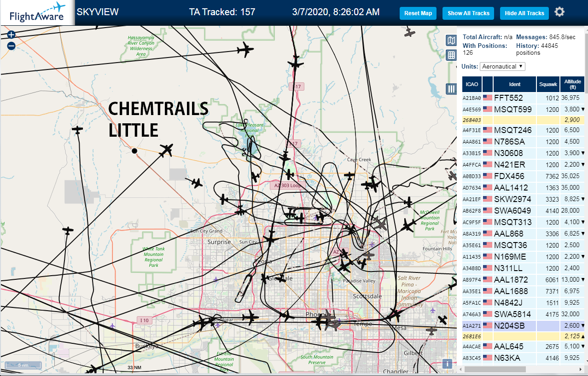This screenshot has height=376, width=588.
Task: Select the MSQT599 row ident
Action: [513, 109]
